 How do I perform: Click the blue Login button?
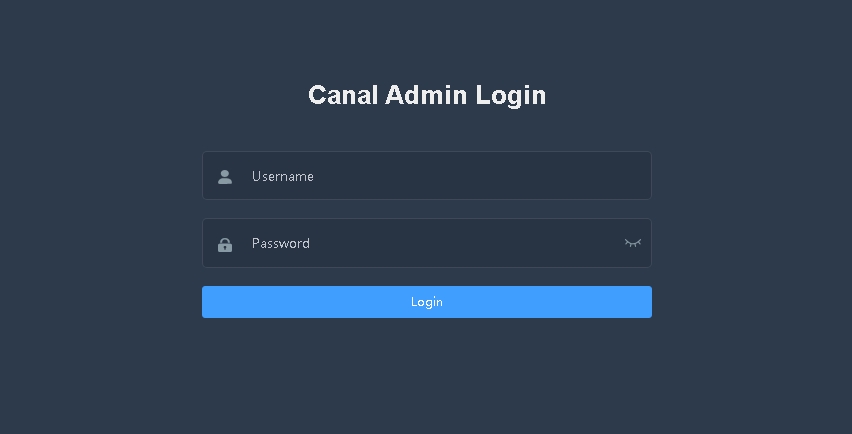(427, 302)
